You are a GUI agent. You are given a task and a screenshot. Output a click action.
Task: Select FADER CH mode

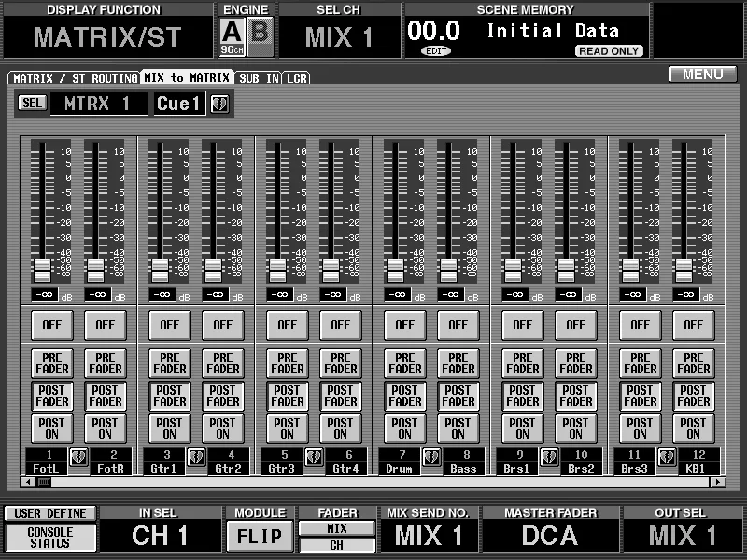[x=337, y=545]
